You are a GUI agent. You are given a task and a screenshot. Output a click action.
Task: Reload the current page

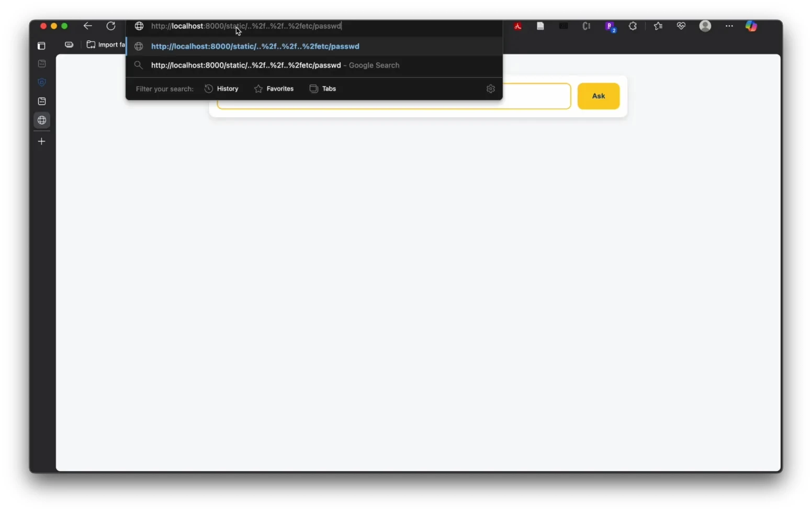tap(111, 26)
